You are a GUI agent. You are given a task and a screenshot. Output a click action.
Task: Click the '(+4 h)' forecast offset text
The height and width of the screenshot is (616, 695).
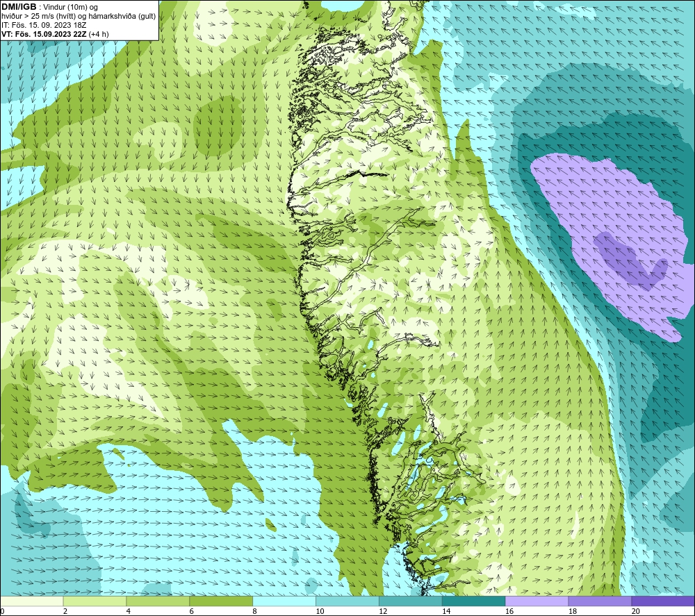pyautogui.click(x=99, y=34)
